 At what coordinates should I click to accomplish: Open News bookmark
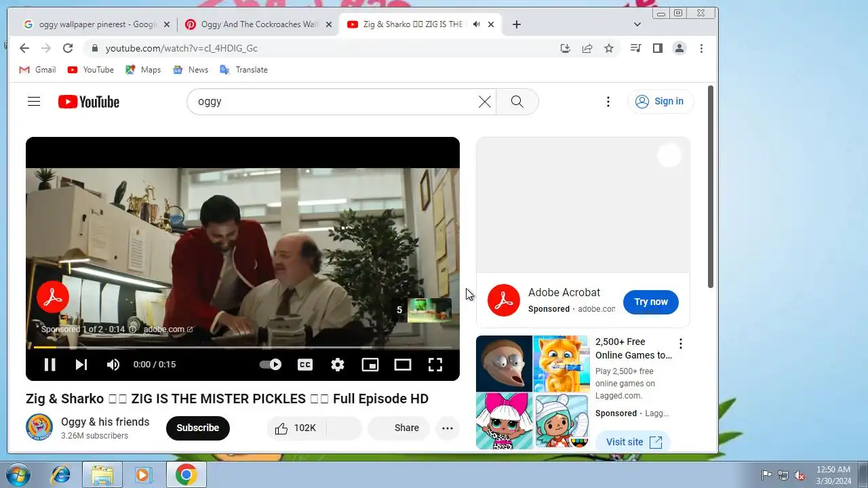(x=191, y=70)
